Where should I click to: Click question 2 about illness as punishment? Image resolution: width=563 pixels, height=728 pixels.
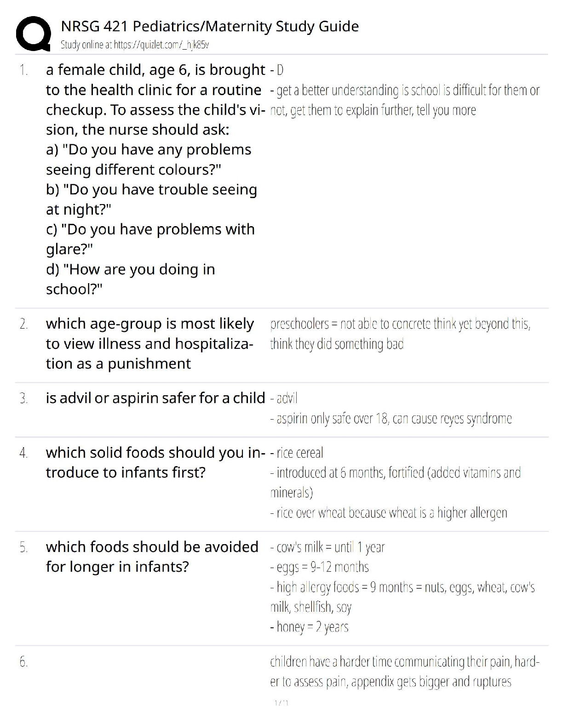(149, 344)
